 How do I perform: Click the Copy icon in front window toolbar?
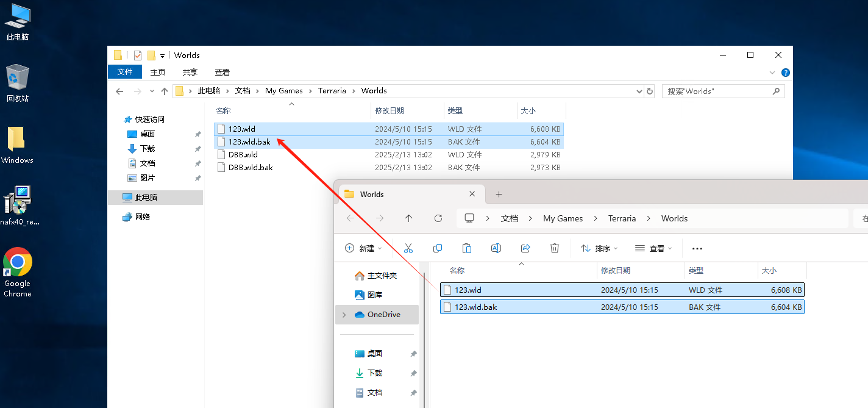click(x=438, y=248)
